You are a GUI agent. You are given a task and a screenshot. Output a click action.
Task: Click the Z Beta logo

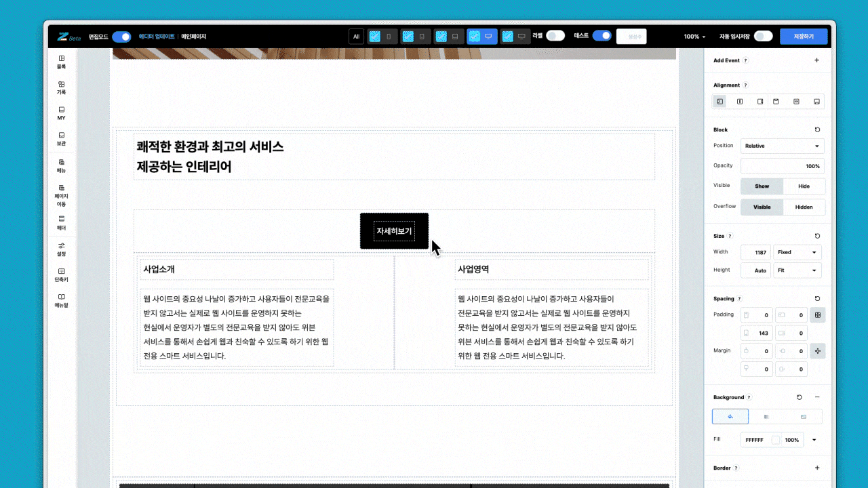(69, 37)
